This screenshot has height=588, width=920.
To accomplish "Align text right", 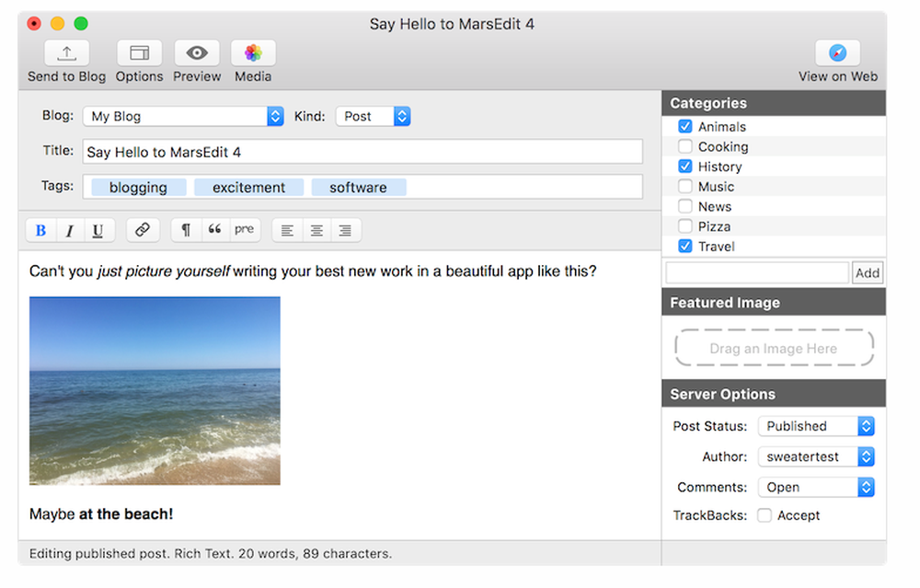I will [x=346, y=230].
